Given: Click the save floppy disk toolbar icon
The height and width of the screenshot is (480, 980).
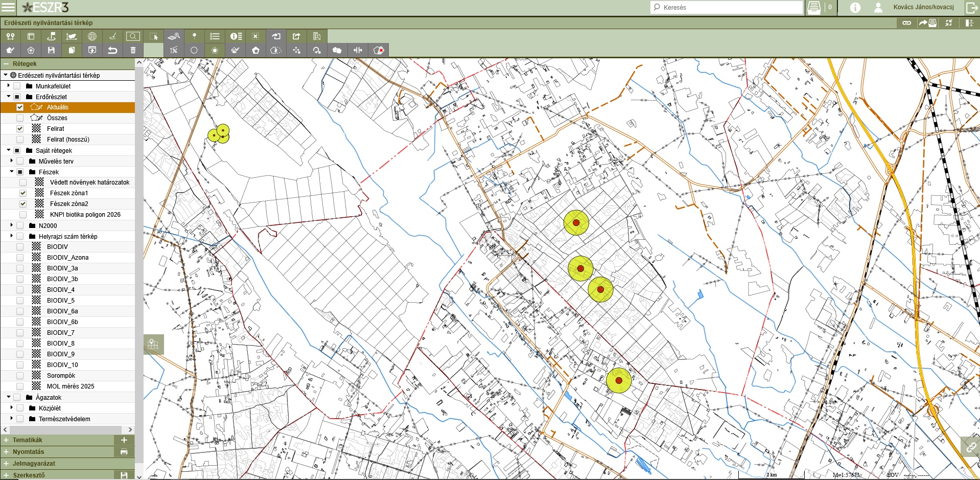Looking at the screenshot, I should click(x=51, y=50).
